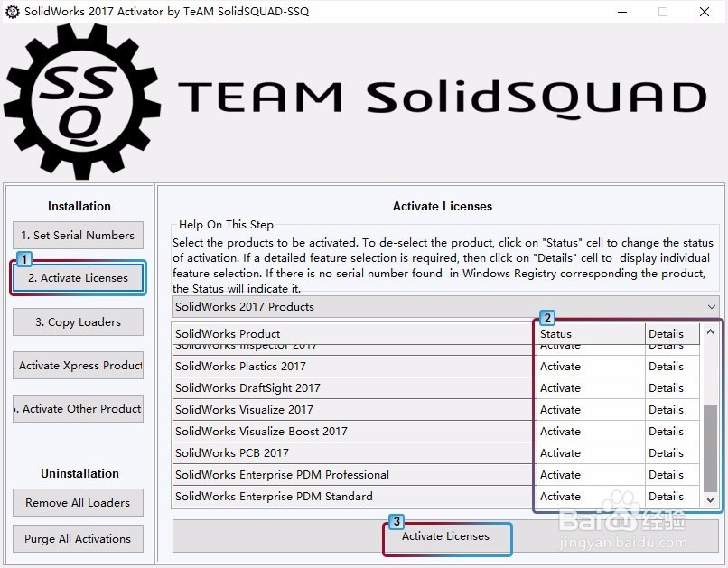The image size is (728, 568).
Task: Select SolidWorks Visualize Boost 2017 row
Action: click(x=435, y=431)
